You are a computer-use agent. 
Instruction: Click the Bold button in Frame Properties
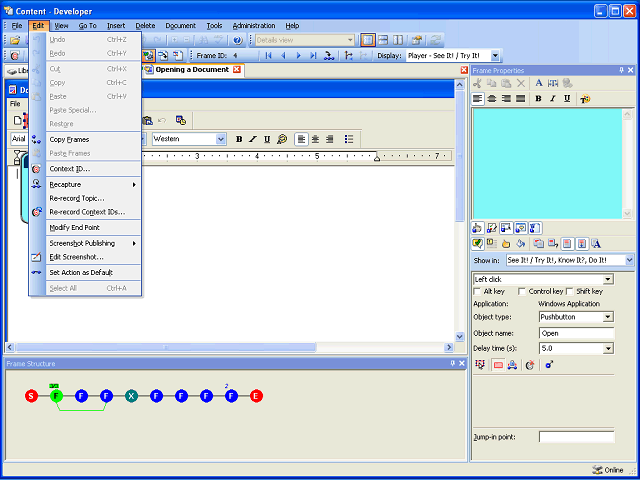click(538, 99)
